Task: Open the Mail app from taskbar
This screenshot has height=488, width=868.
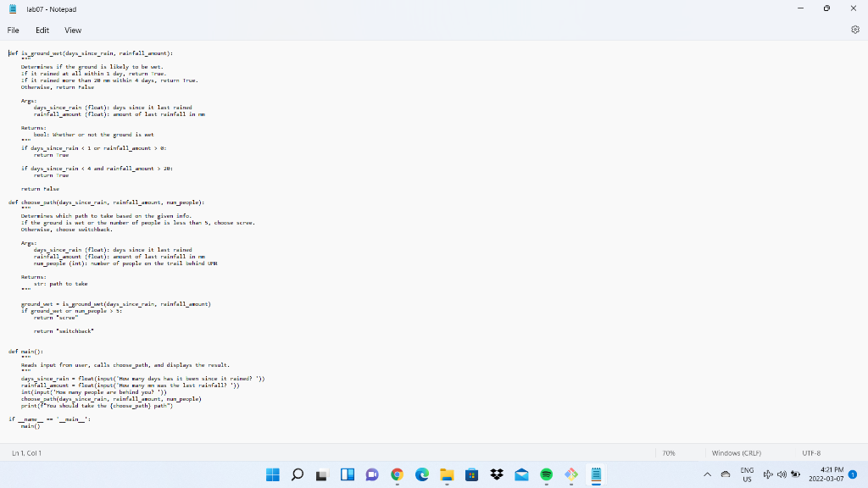Action: point(521,474)
